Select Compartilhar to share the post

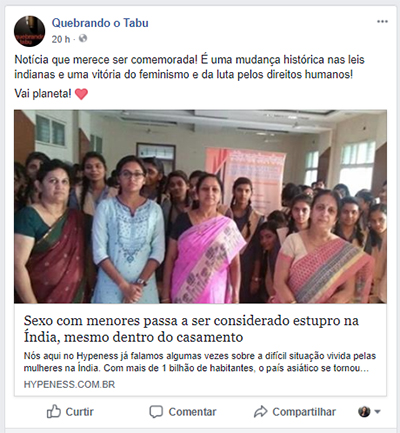point(304,412)
